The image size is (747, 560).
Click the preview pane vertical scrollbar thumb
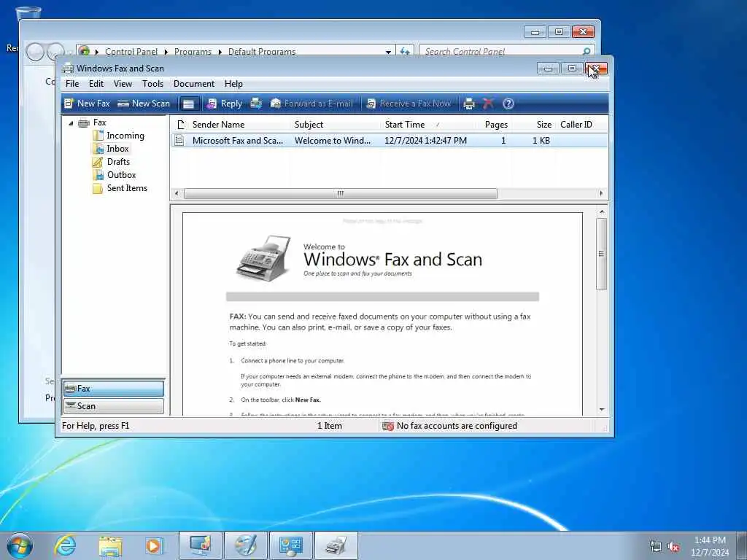[x=601, y=254]
